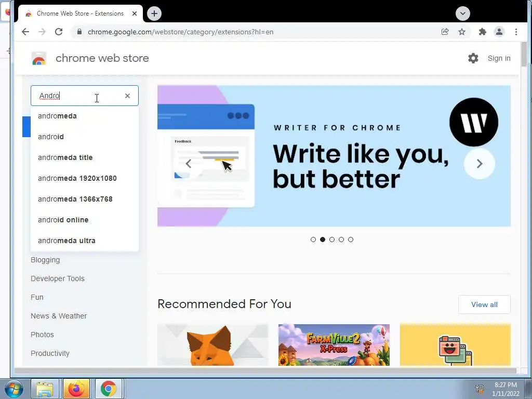Open the Photos category
The width and height of the screenshot is (532, 399).
(42, 335)
